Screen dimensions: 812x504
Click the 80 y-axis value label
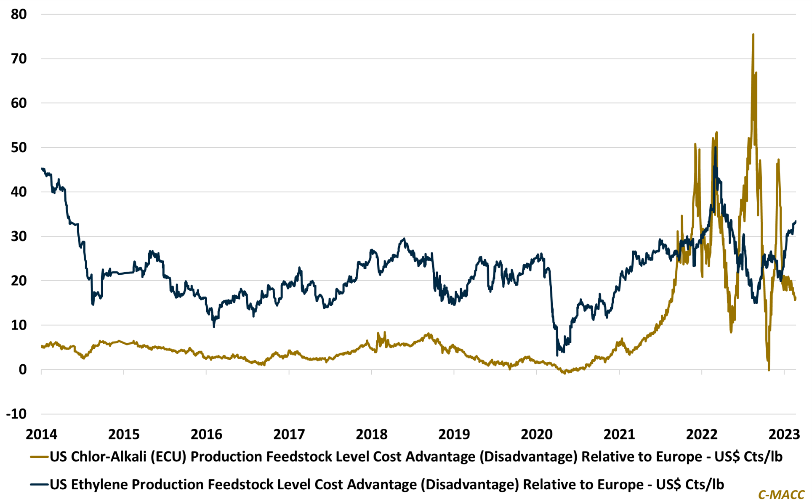coord(19,14)
